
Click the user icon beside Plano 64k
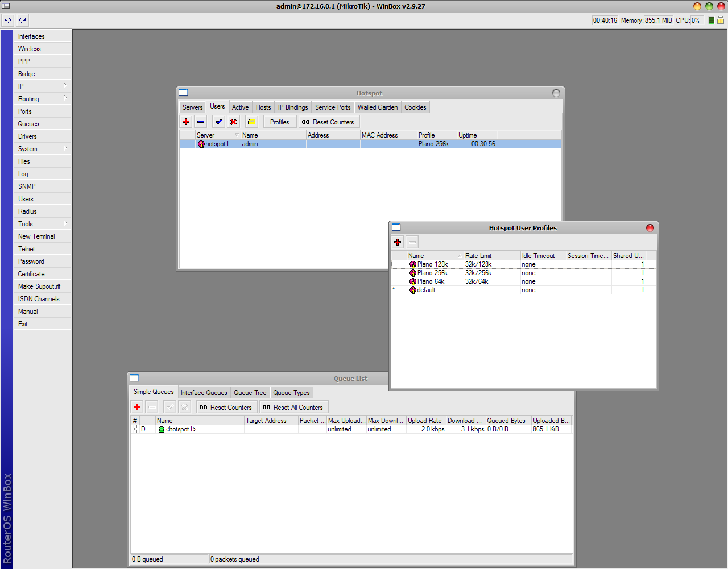tap(413, 281)
